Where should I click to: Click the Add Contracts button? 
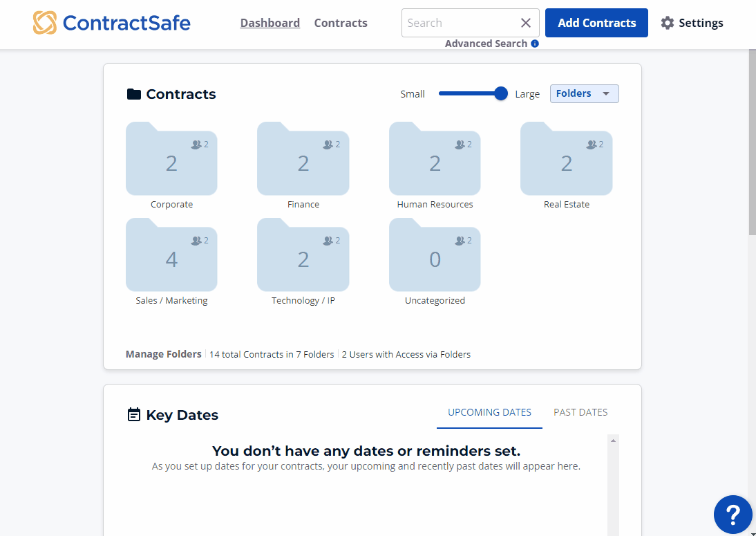point(596,22)
